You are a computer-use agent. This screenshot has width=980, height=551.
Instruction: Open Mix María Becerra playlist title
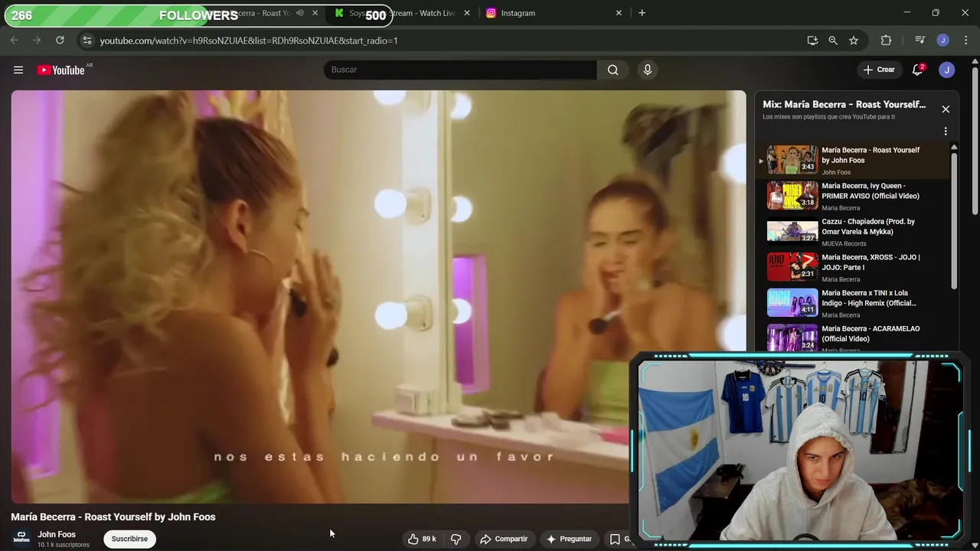click(844, 104)
